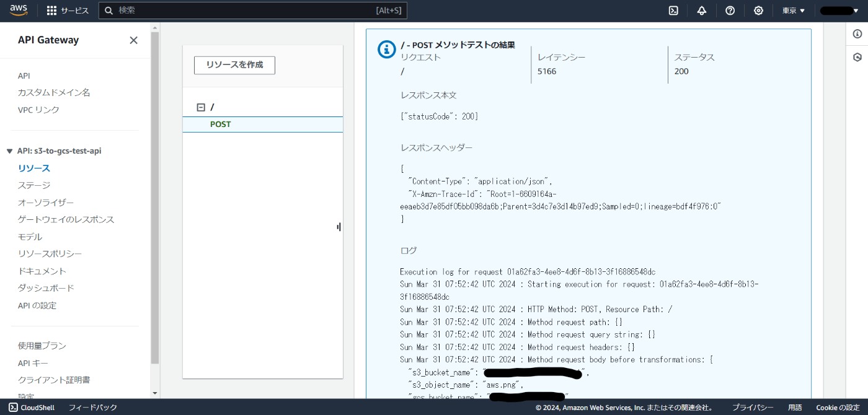Open クライアント証明書 in sidebar
The image size is (868, 415).
tap(54, 380)
